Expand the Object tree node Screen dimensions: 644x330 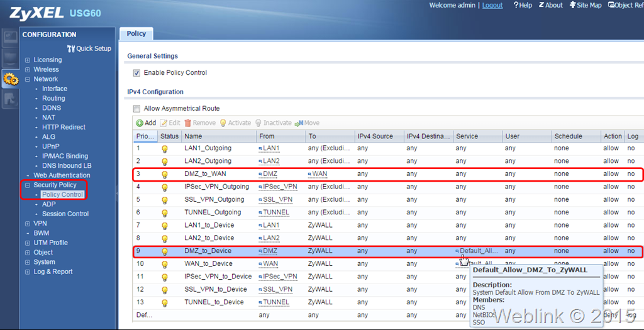pyautogui.click(x=28, y=253)
